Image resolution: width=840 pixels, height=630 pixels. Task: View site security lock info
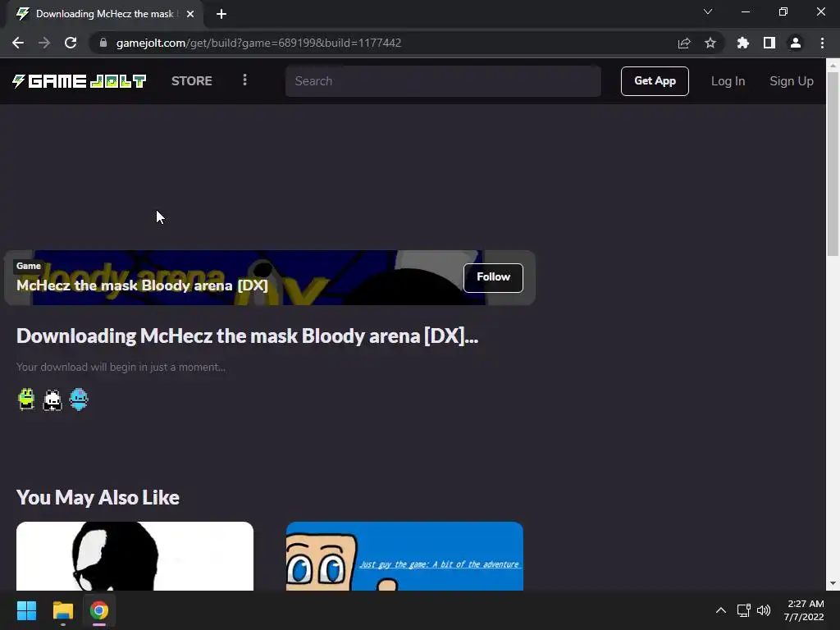click(103, 43)
